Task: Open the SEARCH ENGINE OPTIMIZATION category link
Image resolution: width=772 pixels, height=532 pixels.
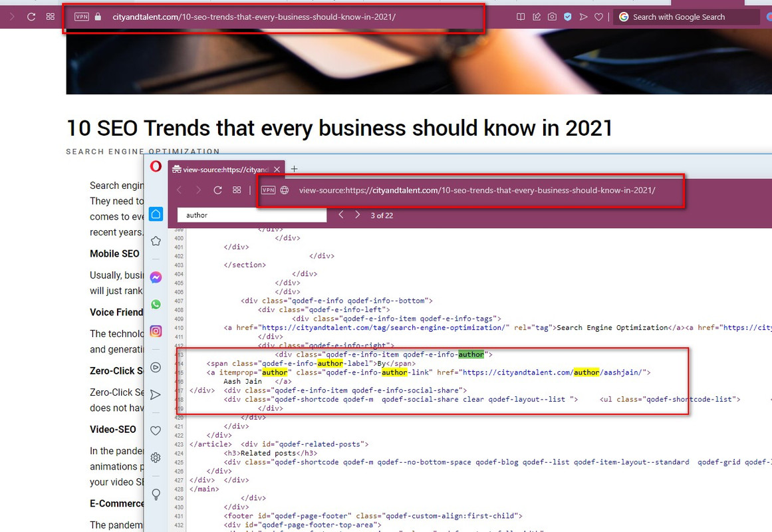Action: (x=143, y=152)
